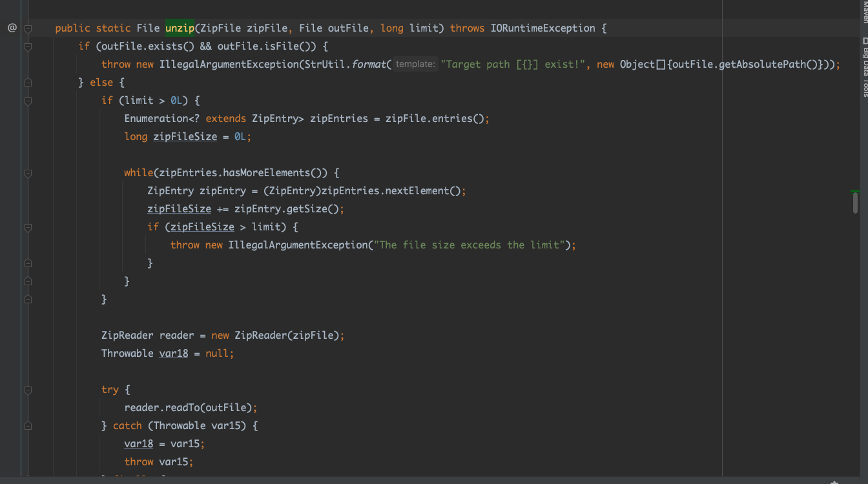Screen dimensions: 868x484
Task: Fold the if (outFile.exists()) block
Action: (28, 46)
